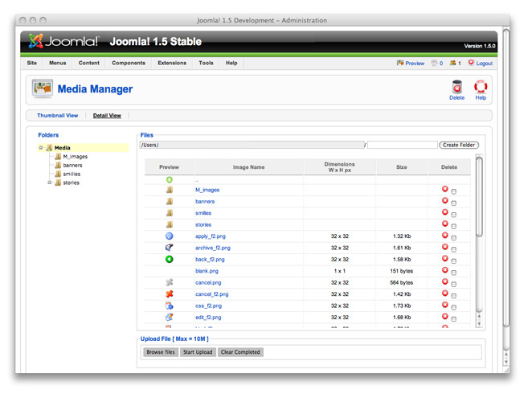Open the Components menu
532x394 pixels.
pyautogui.click(x=129, y=63)
